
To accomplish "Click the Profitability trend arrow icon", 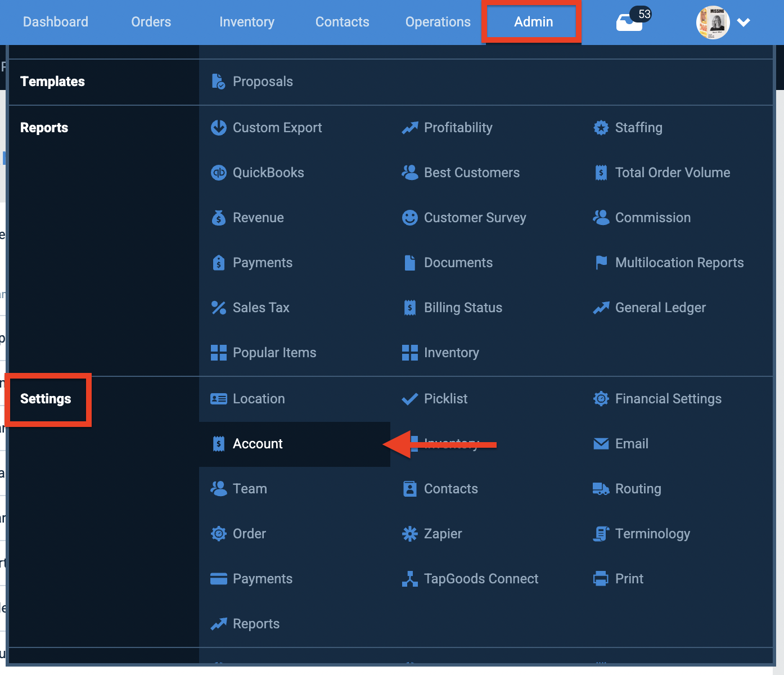I will 409,128.
